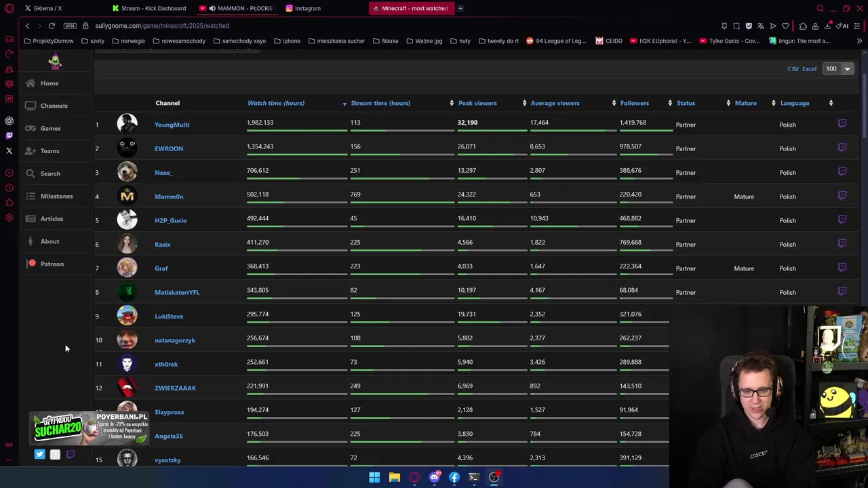The height and width of the screenshot is (488, 868).
Task: Open Nexe_ channel link
Action: point(163,172)
